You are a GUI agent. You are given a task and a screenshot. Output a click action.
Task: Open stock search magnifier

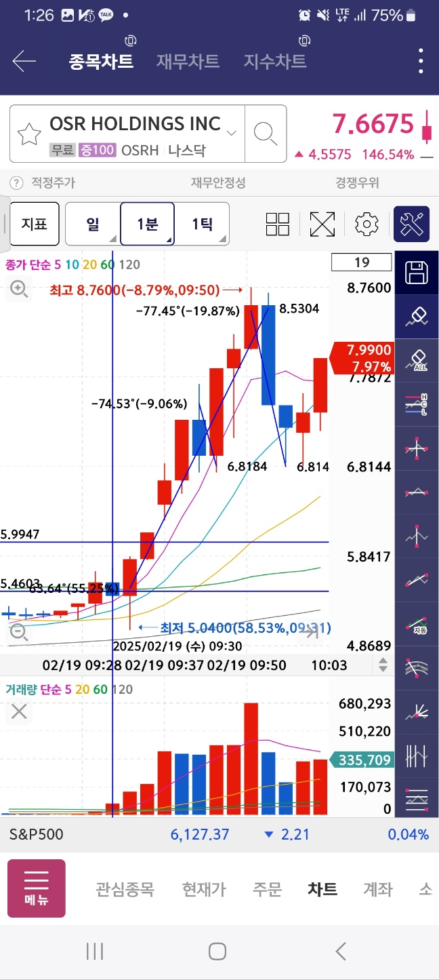click(x=265, y=134)
